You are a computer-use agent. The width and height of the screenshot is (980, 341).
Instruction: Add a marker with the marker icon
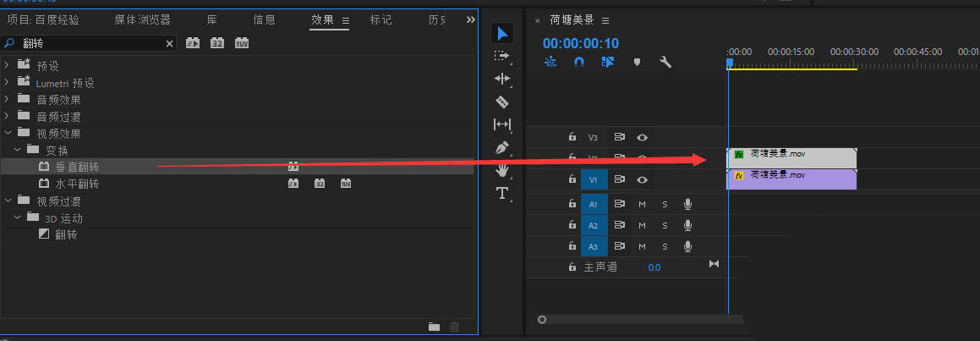point(637,62)
